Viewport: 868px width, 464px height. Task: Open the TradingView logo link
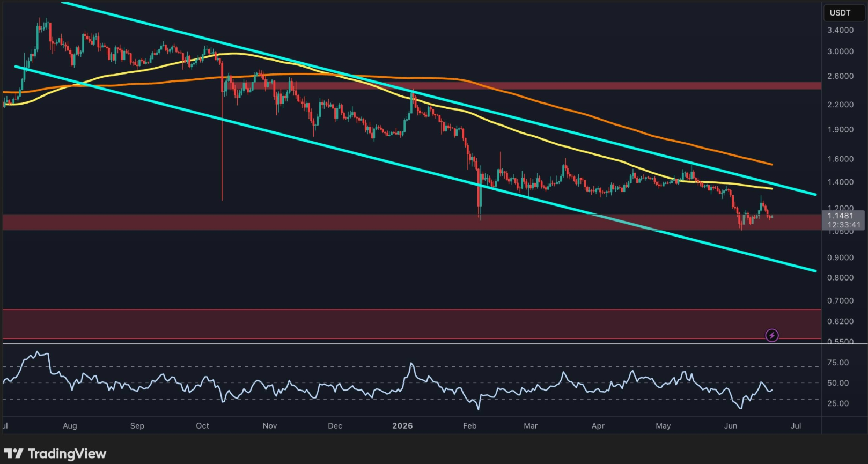55,454
